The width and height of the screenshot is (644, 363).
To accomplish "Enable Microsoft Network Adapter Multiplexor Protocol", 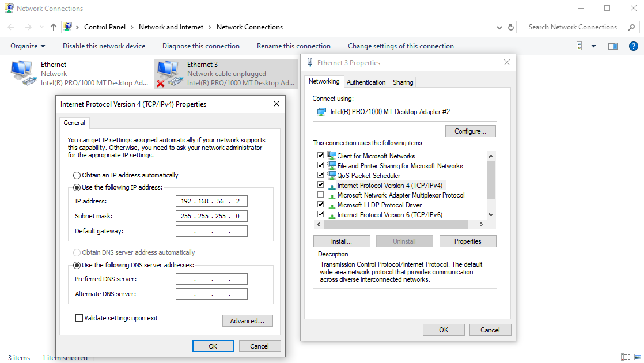I will 320,194.
